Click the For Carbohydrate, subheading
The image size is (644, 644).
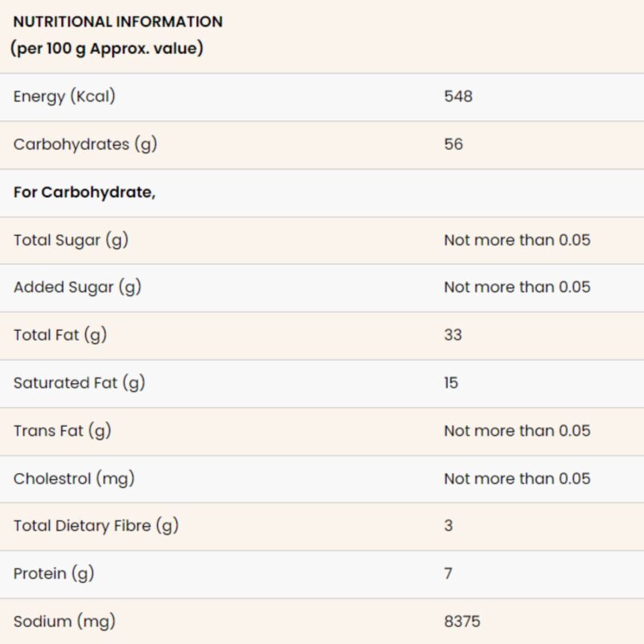tap(85, 192)
